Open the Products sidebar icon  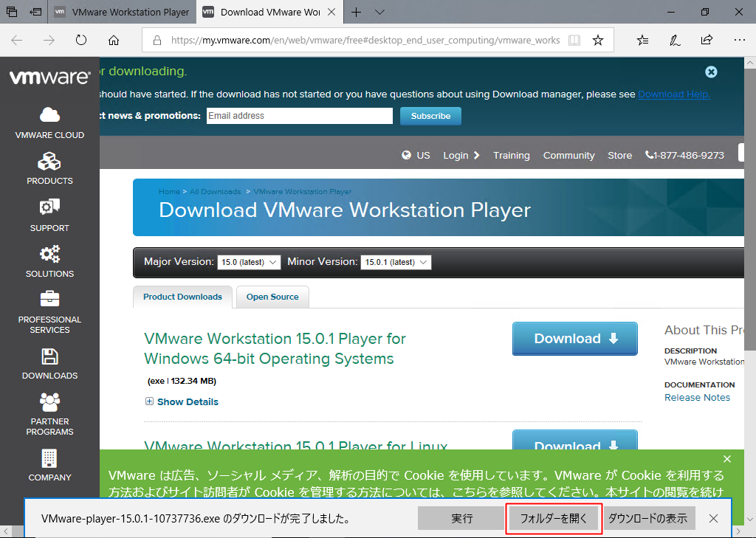(x=49, y=162)
